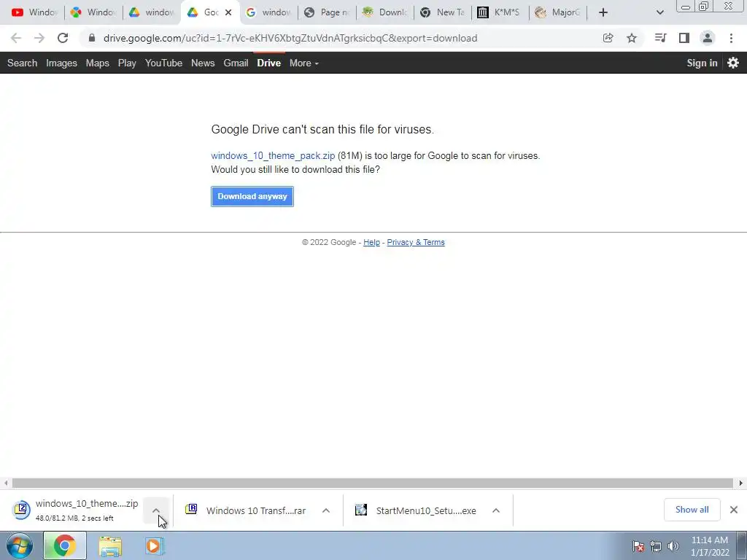Image resolution: width=747 pixels, height=560 pixels.
Task: Click Chrome taskbar icon
Action: [x=65, y=545]
